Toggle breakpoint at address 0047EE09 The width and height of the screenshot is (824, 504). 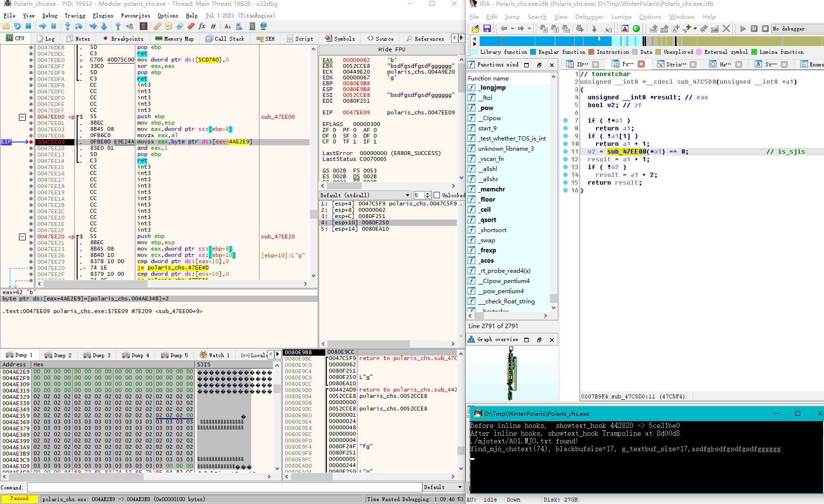click(x=31, y=142)
